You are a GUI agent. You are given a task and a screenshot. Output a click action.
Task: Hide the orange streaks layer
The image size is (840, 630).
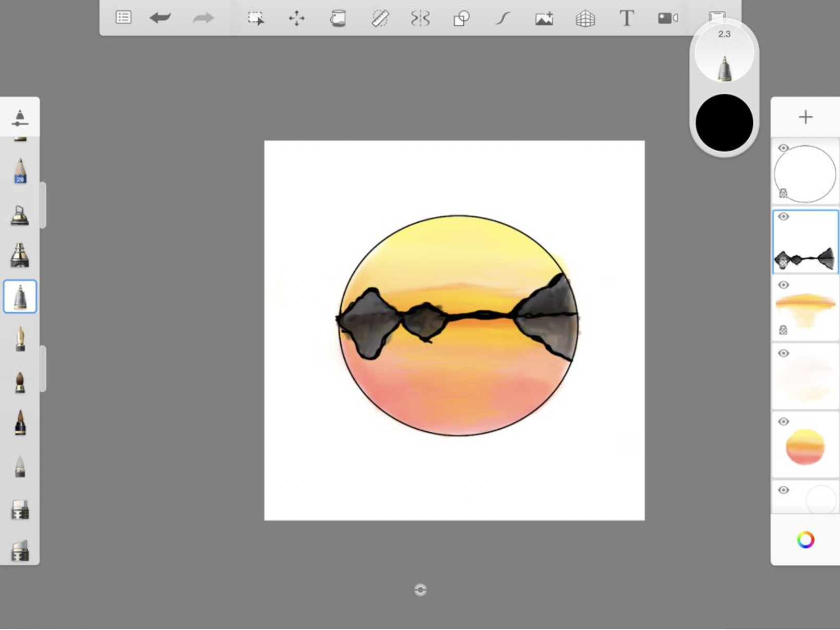(x=783, y=285)
